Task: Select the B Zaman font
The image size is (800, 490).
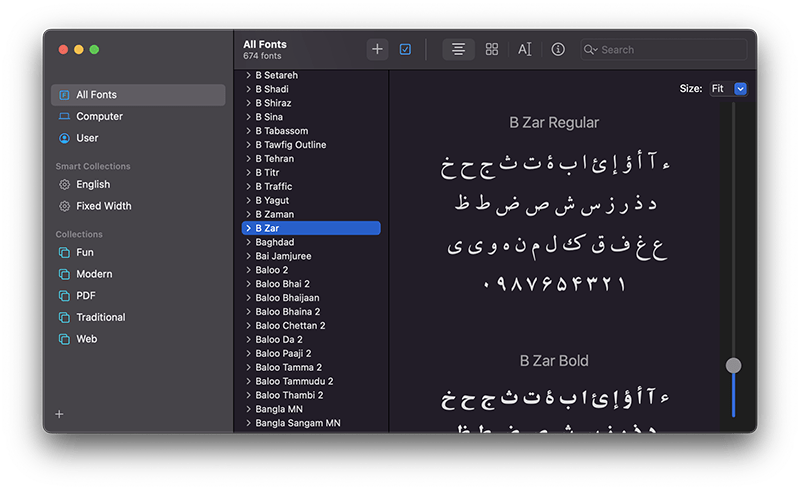Action: coord(311,214)
